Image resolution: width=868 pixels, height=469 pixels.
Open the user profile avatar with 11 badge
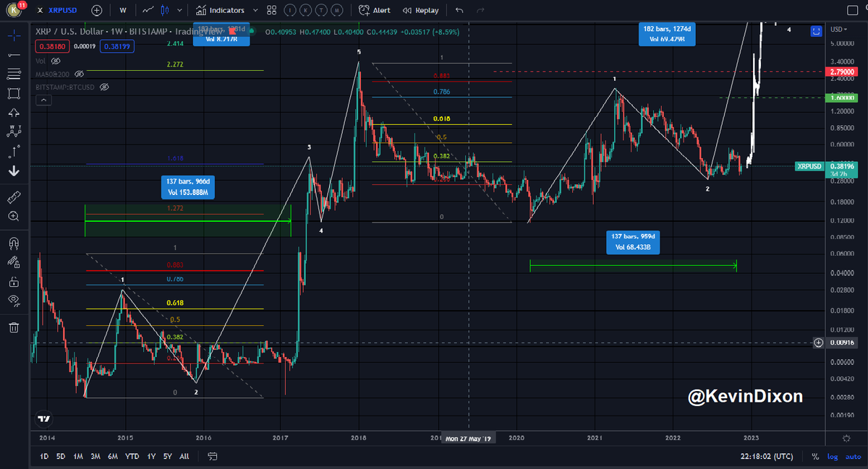pyautogui.click(x=14, y=9)
